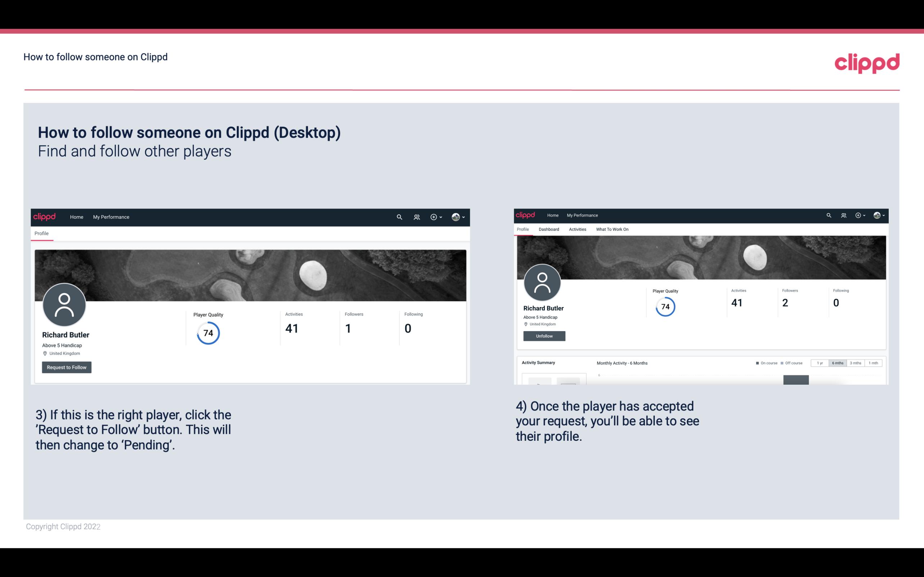Select the 'Activities' tab on right screen
Viewport: 924px width, 577px height.
pyautogui.click(x=576, y=229)
